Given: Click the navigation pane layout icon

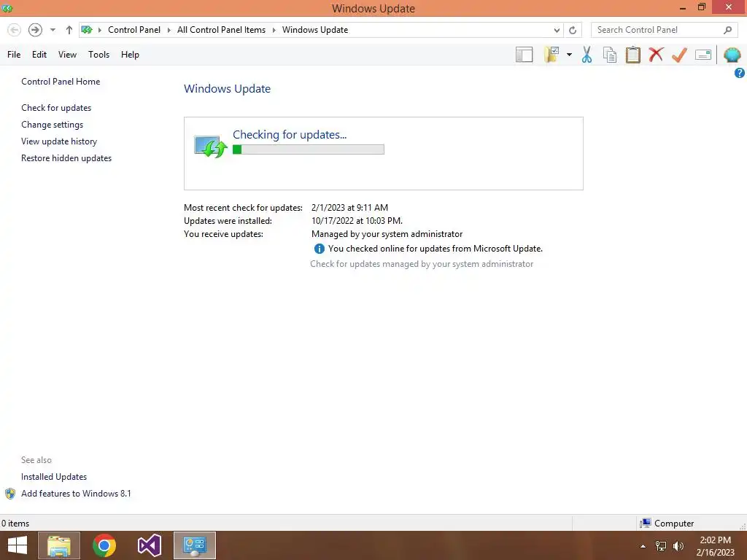Looking at the screenshot, I should pos(524,55).
